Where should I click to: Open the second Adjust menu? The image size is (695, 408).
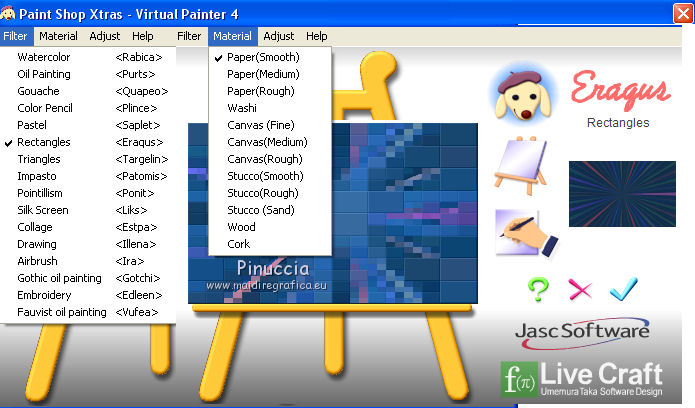279,36
